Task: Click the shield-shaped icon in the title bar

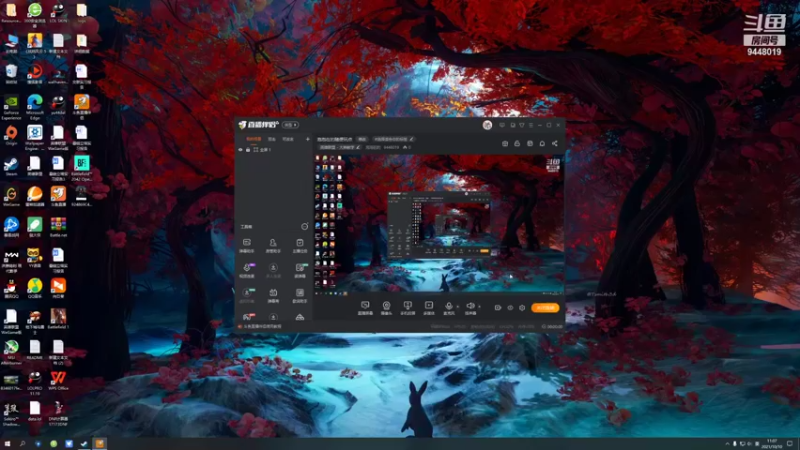Action: coord(521,125)
